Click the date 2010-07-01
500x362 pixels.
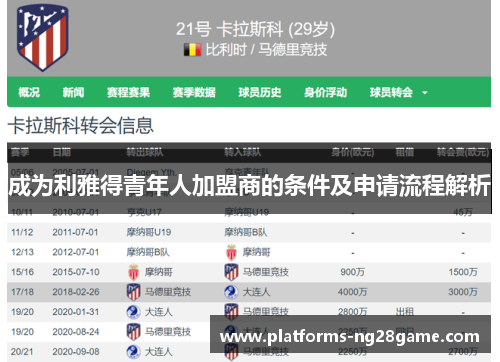(76, 212)
